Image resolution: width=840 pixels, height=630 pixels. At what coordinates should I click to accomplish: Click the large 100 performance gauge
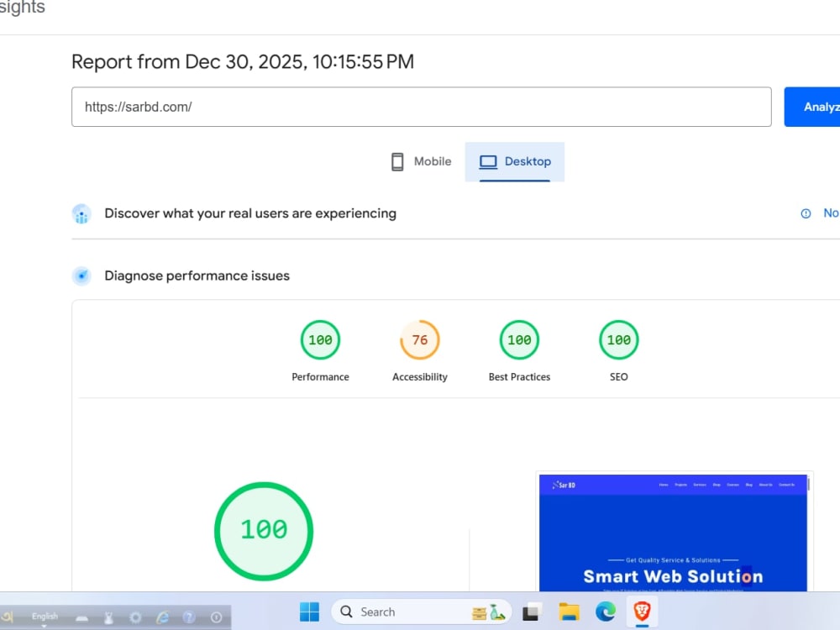[x=264, y=531]
